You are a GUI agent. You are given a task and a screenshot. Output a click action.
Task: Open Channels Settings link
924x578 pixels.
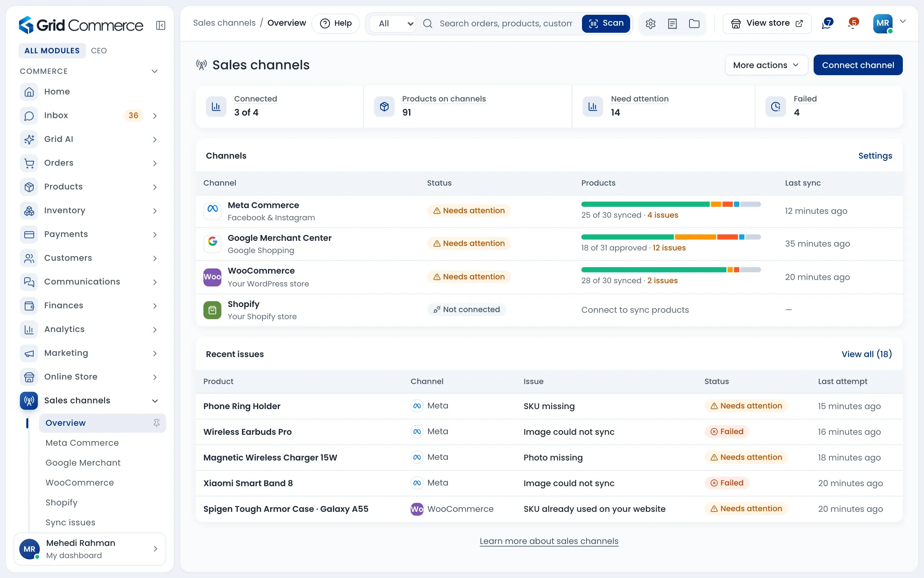[875, 156]
